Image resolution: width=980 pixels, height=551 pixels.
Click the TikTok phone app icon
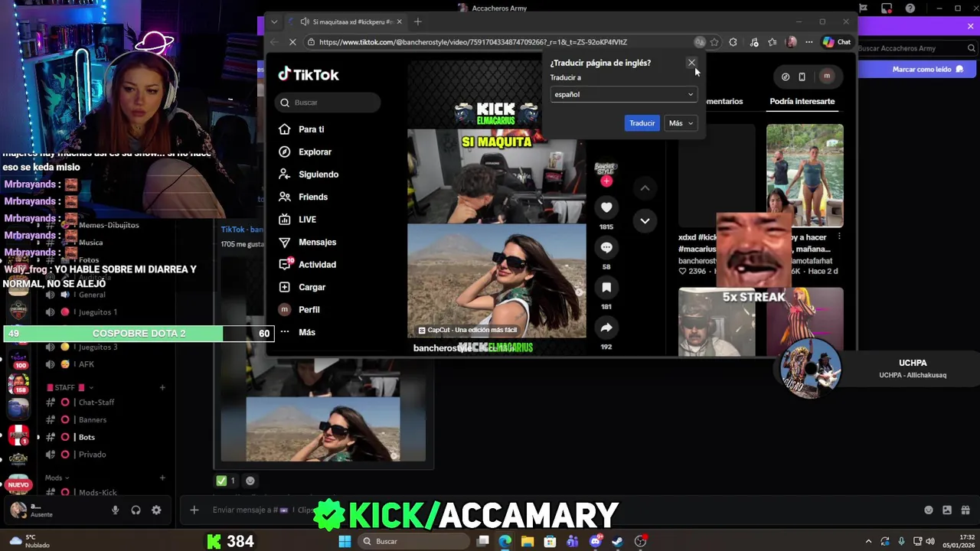[802, 77]
